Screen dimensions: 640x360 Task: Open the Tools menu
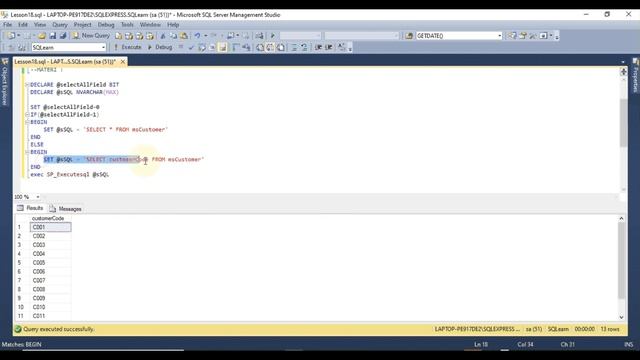(x=127, y=25)
